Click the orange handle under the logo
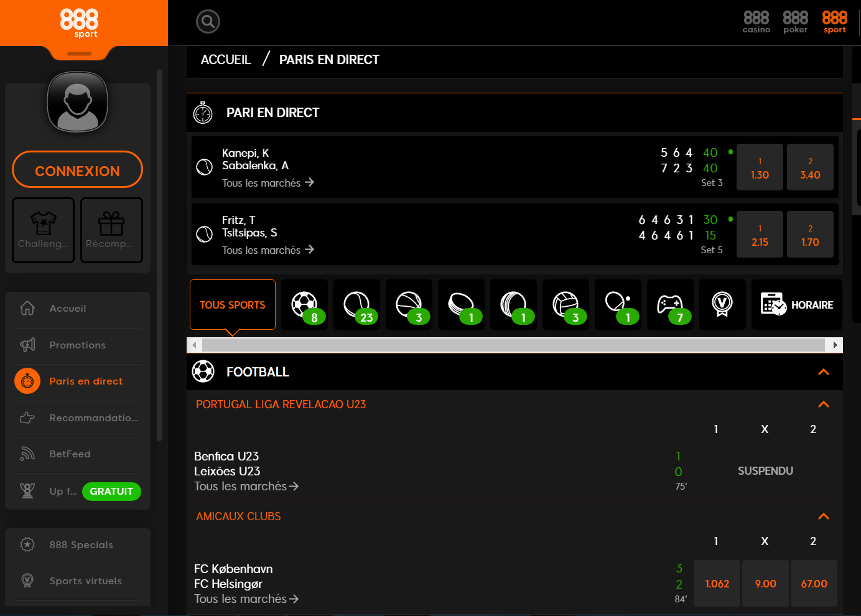Image resolution: width=861 pixels, height=616 pixels. click(79, 54)
